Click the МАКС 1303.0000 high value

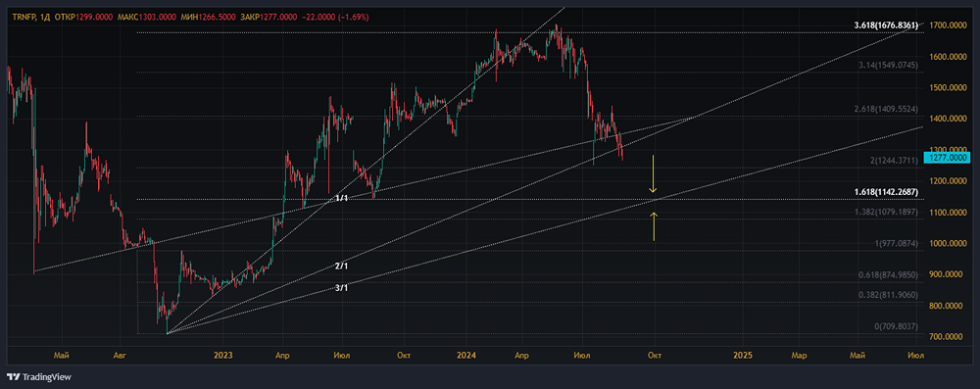146,17
